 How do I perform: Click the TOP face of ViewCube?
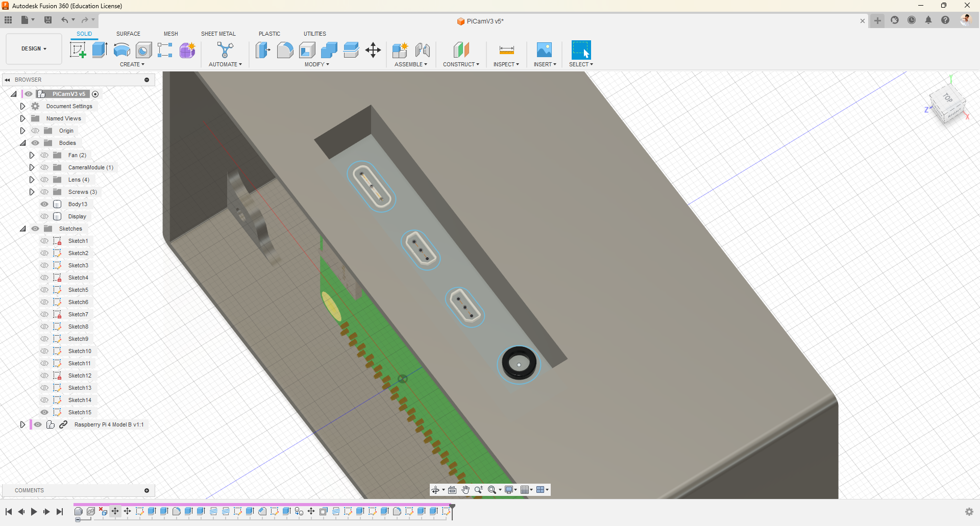pos(947,98)
